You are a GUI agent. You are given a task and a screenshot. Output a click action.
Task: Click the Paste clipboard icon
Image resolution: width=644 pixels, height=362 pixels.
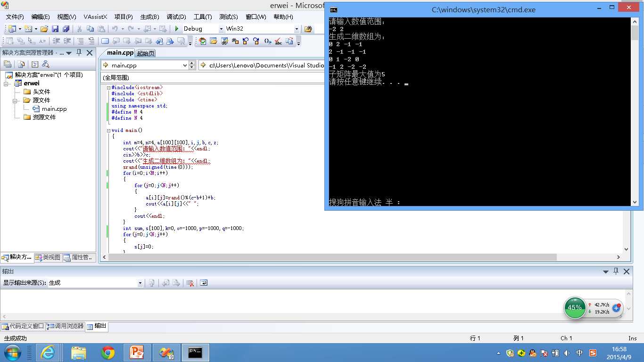pyautogui.click(x=101, y=29)
